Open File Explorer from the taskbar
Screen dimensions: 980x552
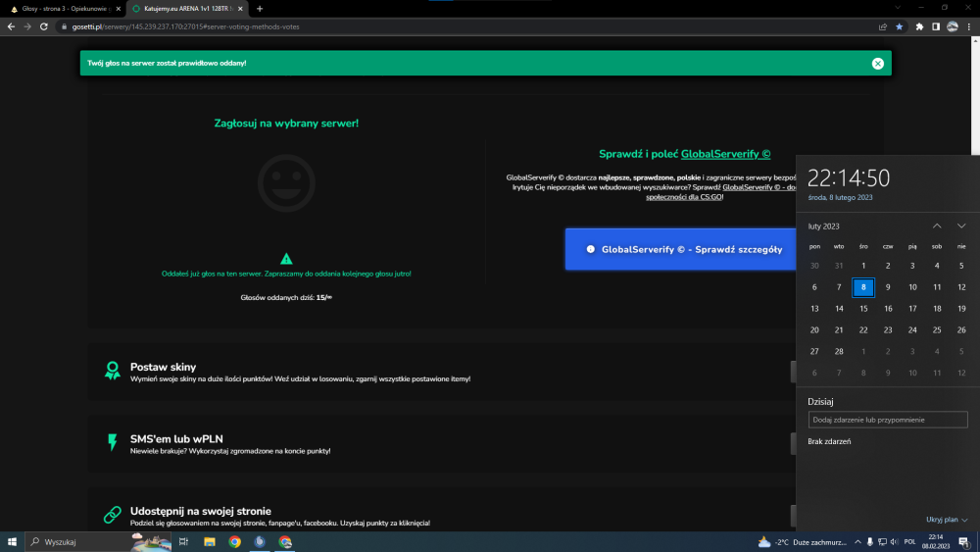[x=210, y=542]
